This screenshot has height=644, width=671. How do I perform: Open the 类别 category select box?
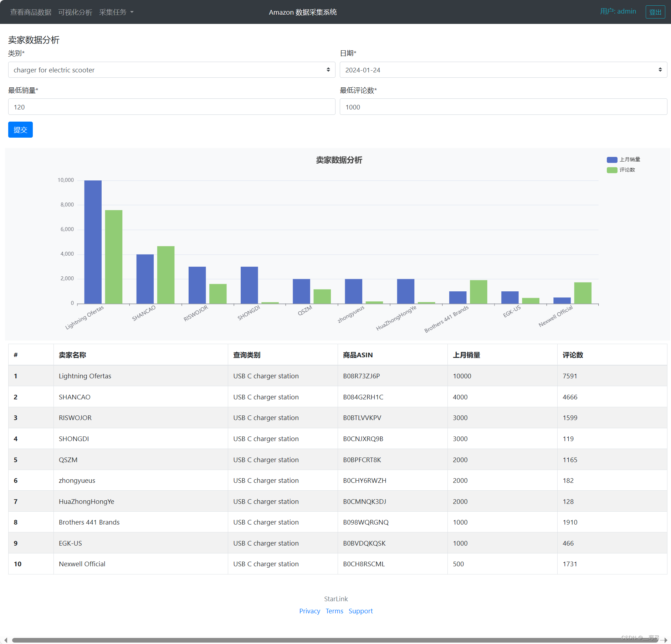171,70
